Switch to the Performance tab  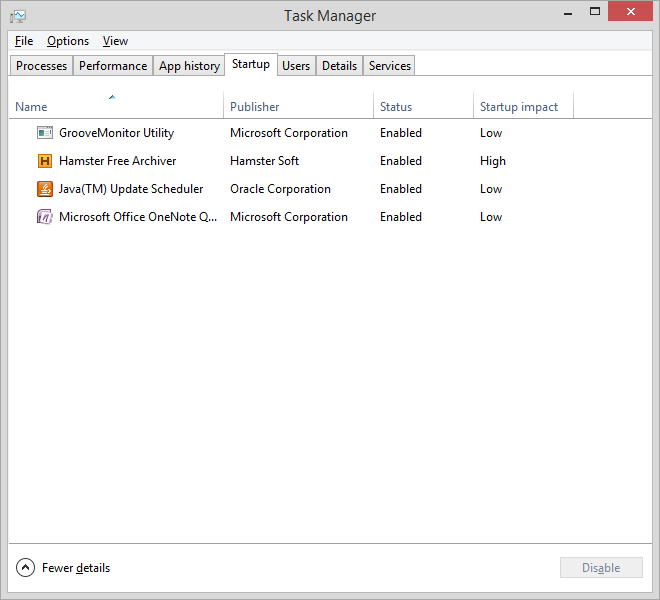click(113, 66)
